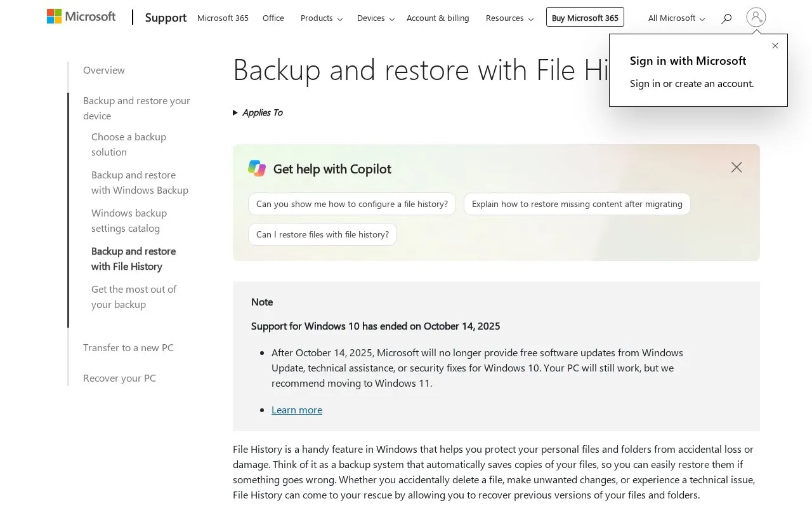Click the Buy Microsoft 365 button
The height and width of the screenshot is (508, 812).
tap(585, 17)
